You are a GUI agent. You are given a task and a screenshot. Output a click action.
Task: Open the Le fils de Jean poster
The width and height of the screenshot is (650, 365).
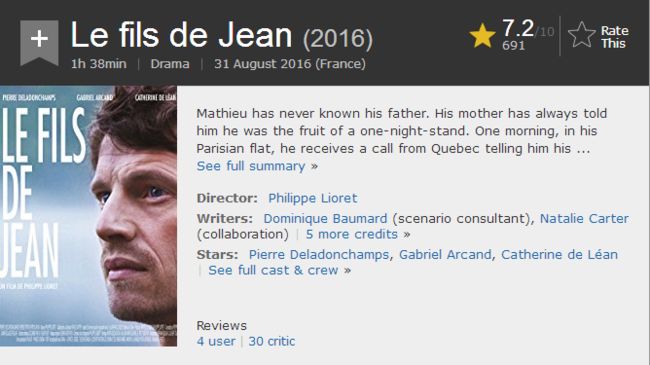coord(88,216)
